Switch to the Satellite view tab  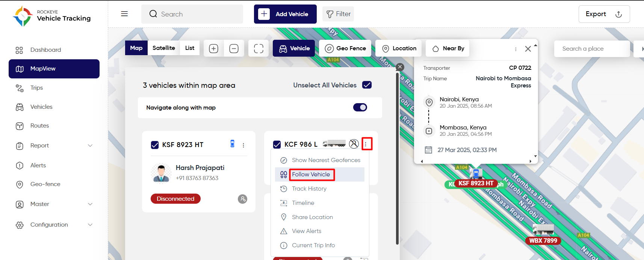[164, 48]
